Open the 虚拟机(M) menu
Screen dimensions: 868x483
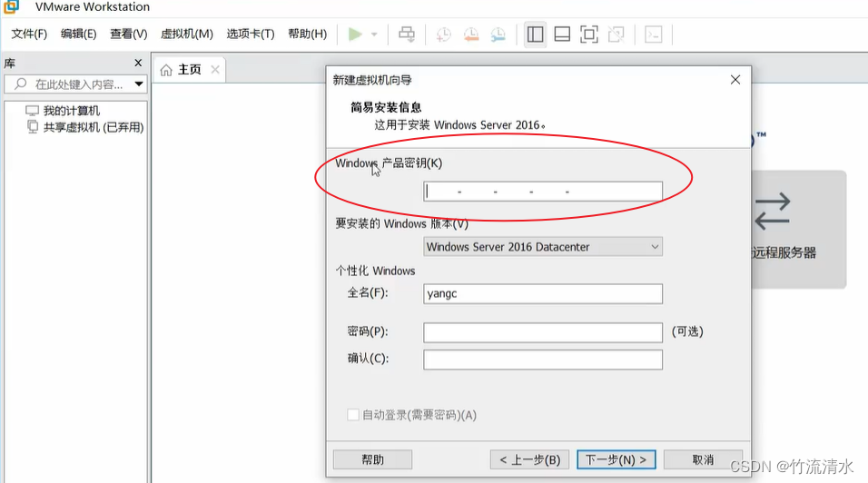tap(186, 34)
